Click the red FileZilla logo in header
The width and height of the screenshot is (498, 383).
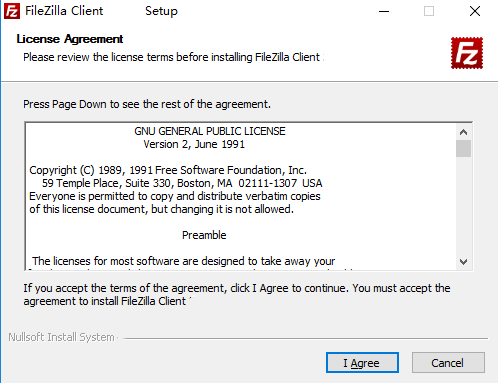[467, 53]
